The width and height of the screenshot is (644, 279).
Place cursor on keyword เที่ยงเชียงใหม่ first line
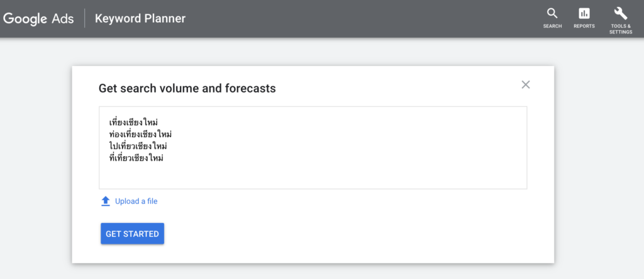[134, 122]
